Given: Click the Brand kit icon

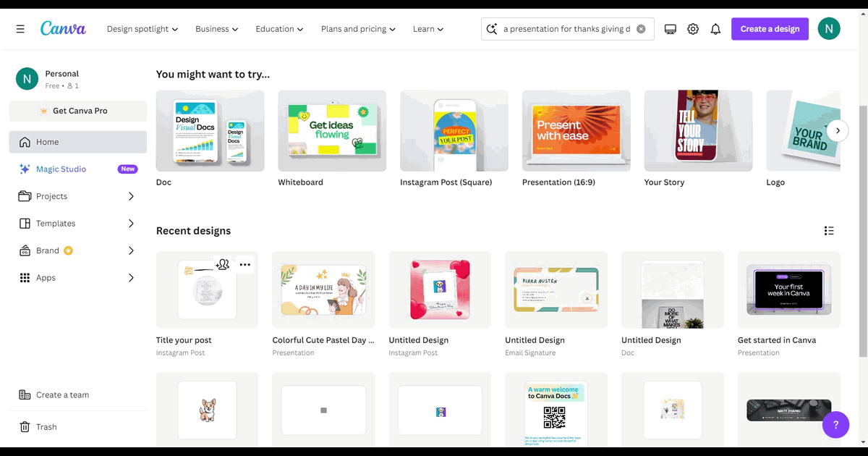Looking at the screenshot, I should pyautogui.click(x=25, y=250).
